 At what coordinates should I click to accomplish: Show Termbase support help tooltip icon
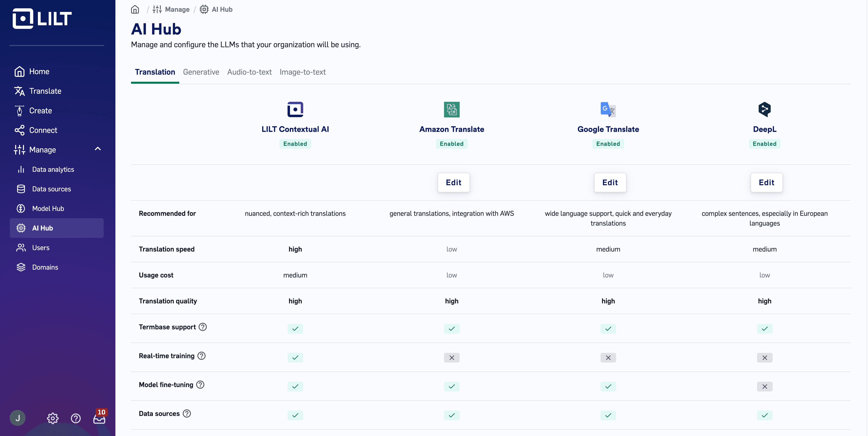point(202,327)
